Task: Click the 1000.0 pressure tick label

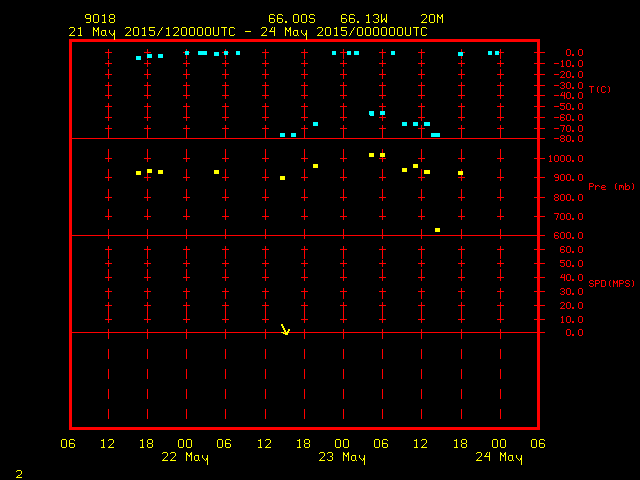Action: pos(566,159)
